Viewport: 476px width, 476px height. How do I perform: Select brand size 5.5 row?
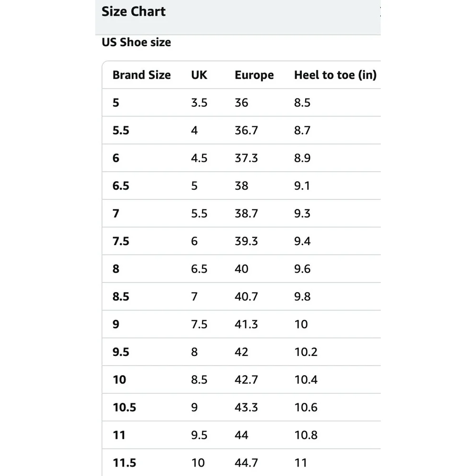coord(241,130)
